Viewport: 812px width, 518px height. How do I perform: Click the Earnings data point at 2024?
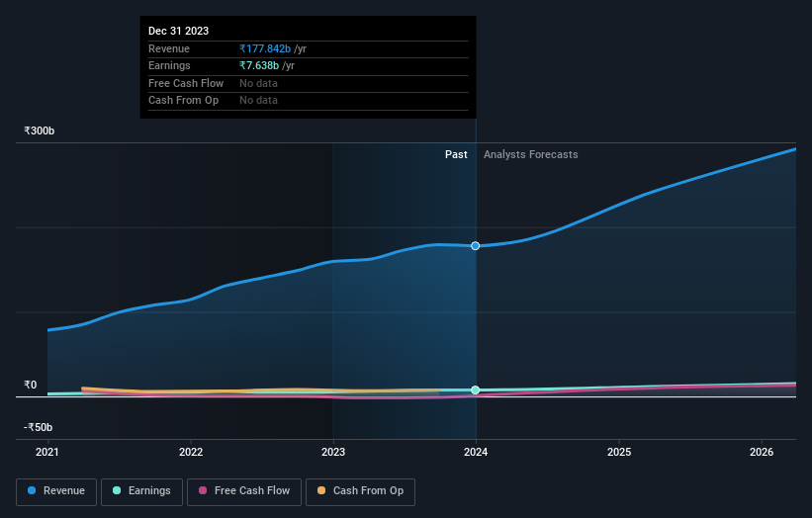476,390
